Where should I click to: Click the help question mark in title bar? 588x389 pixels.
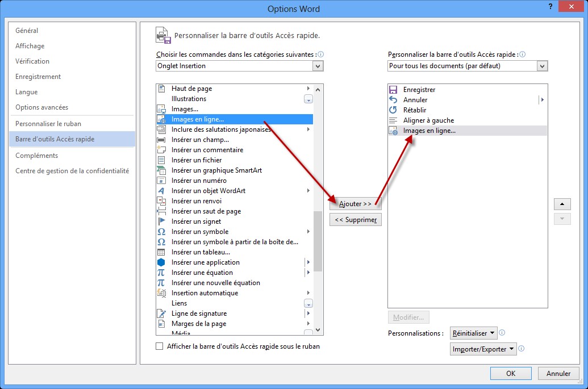point(550,6)
